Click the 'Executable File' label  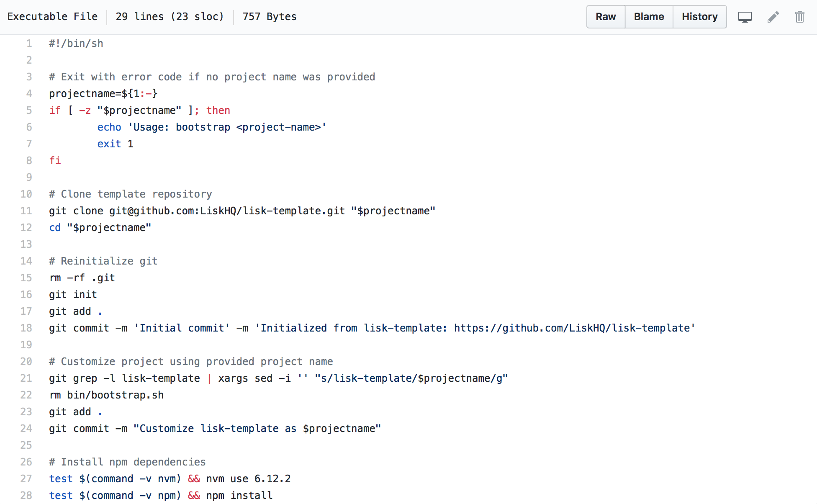coord(52,17)
